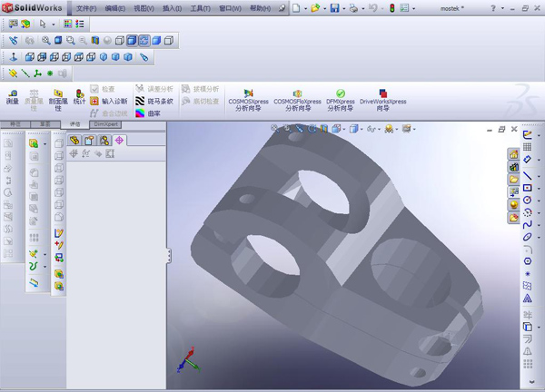Open the 工具(T) menu
The width and height of the screenshot is (545, 392).
pos(201,8)
